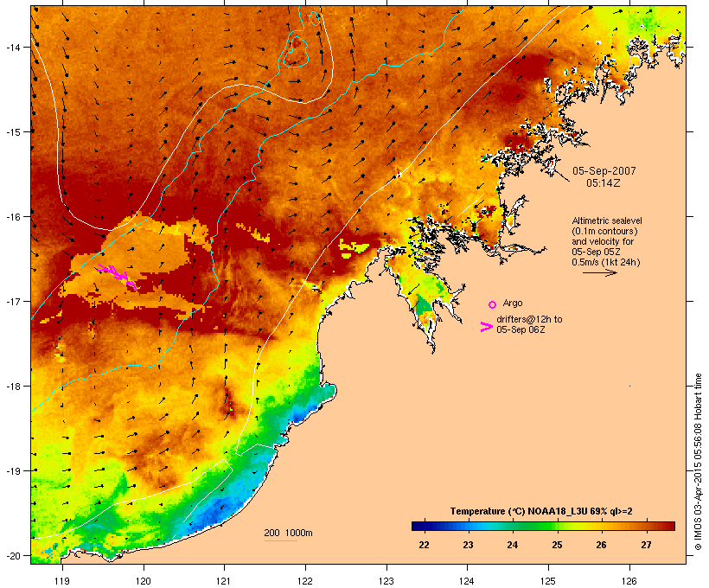Click the '26' color bar tick label
Viewport: 709px width, 588px height.
(602, 545)
